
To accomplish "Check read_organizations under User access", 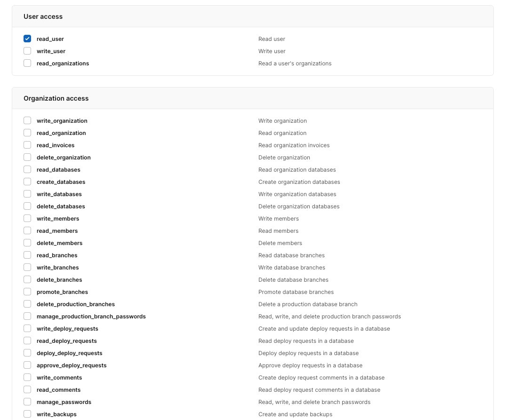I will (x=27, y=63).
